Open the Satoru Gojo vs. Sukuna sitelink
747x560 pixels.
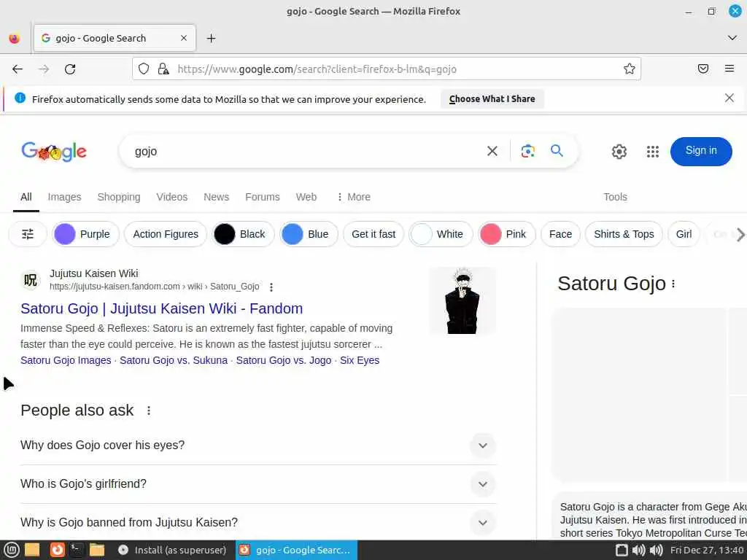pyautogui.click(x=174, y=360)
